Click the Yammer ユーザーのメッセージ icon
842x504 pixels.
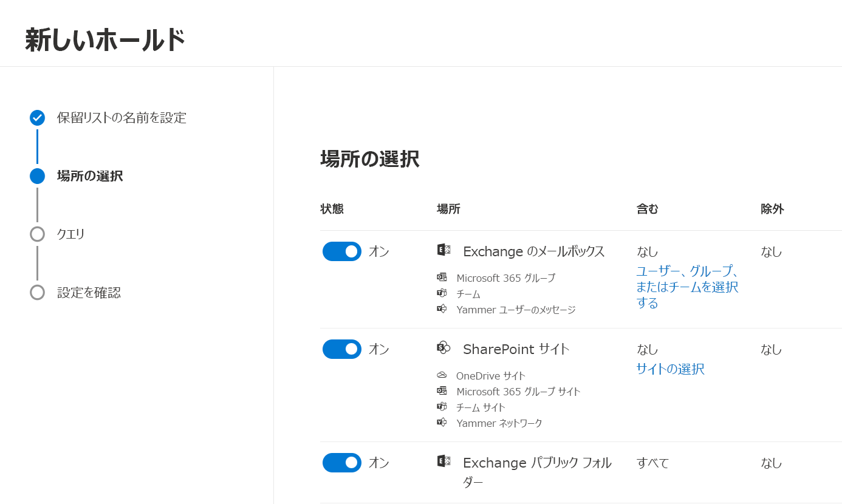point(442,309)
